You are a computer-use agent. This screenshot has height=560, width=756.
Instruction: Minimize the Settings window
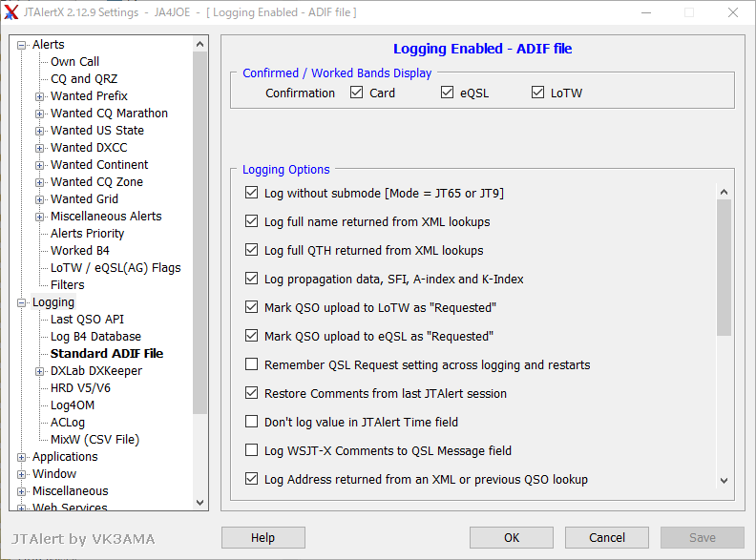(646, 12)
